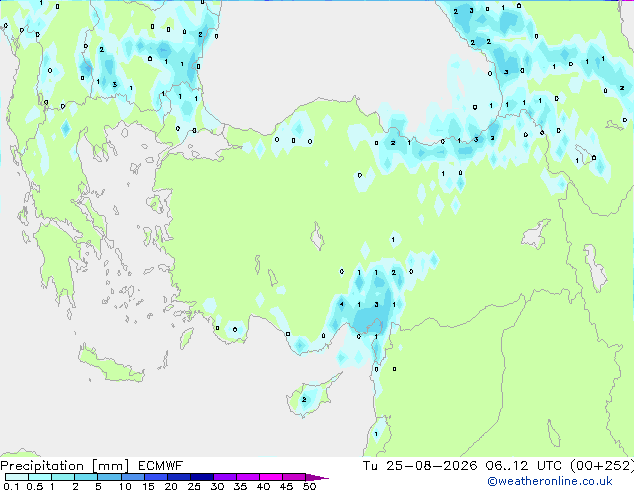Click the "25" legend scale label

194,486
